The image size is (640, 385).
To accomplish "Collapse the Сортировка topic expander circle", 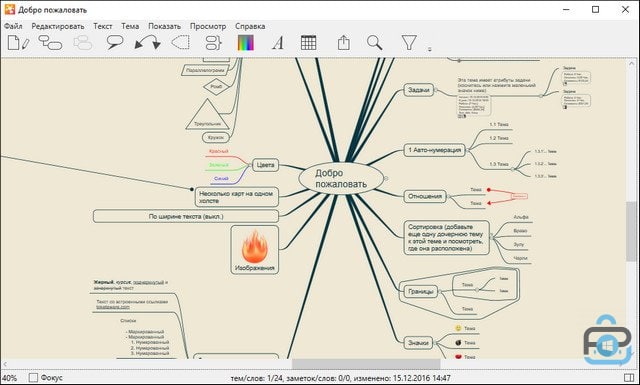I will click(x=491, y=237).
